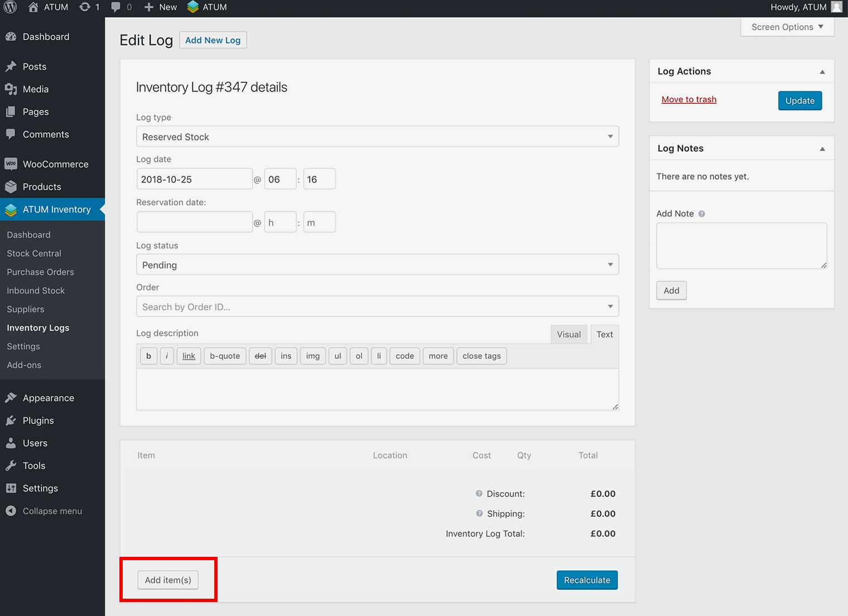Click the user avatar at top right
Screen dimensions: 848x616
[836, 7]
